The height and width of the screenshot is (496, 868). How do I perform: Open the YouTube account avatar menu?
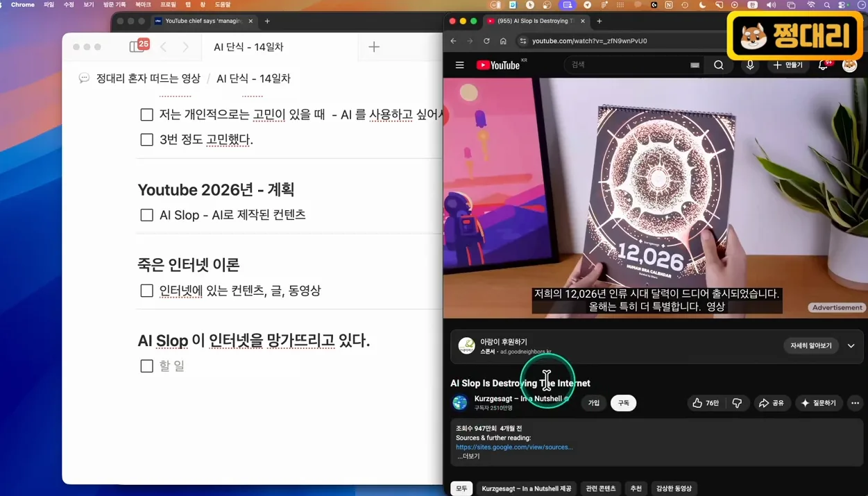(850, 65)
